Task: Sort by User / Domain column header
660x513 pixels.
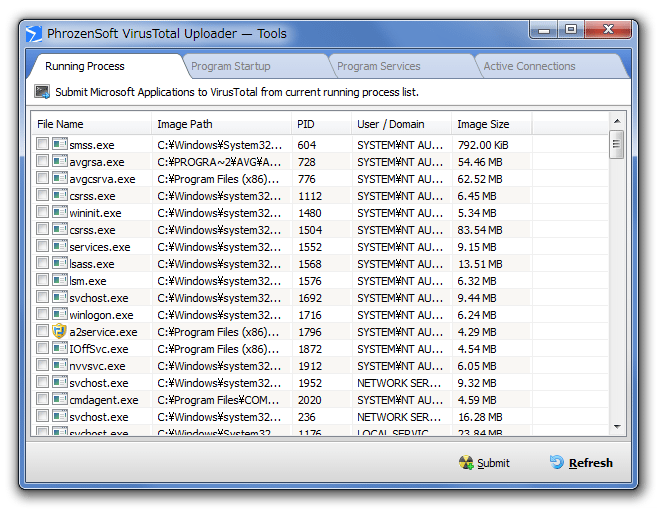Action: click(x=402, y=124)
